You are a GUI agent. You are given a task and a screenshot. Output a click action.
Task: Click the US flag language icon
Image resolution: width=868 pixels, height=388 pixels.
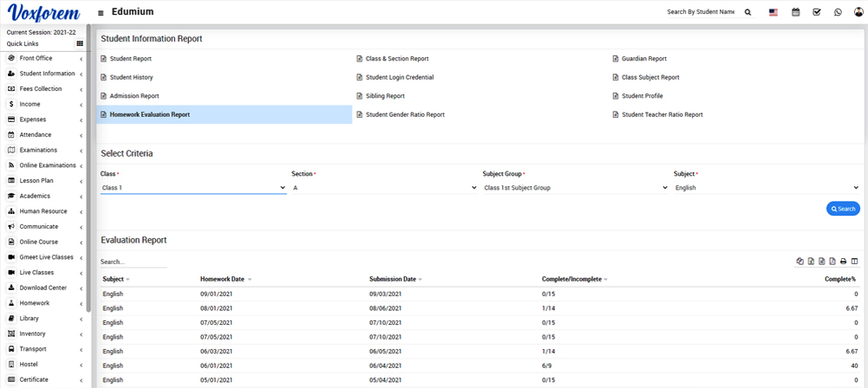[773, 12]
